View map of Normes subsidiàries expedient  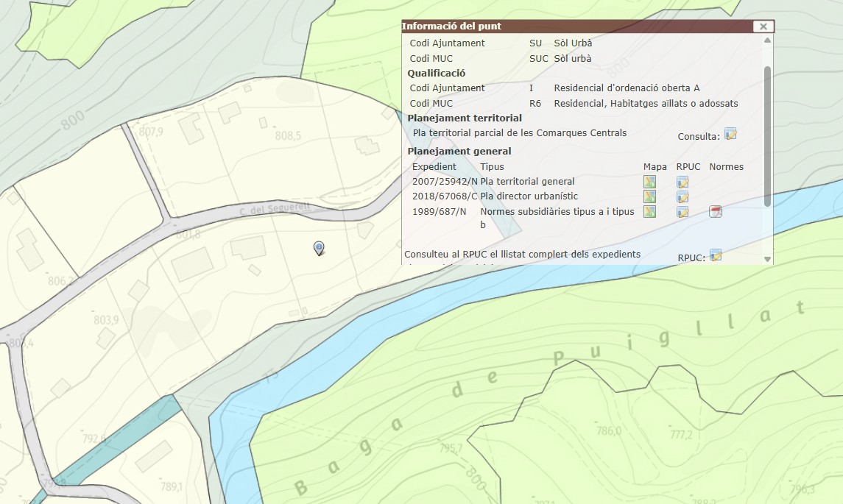click(649, 212)
